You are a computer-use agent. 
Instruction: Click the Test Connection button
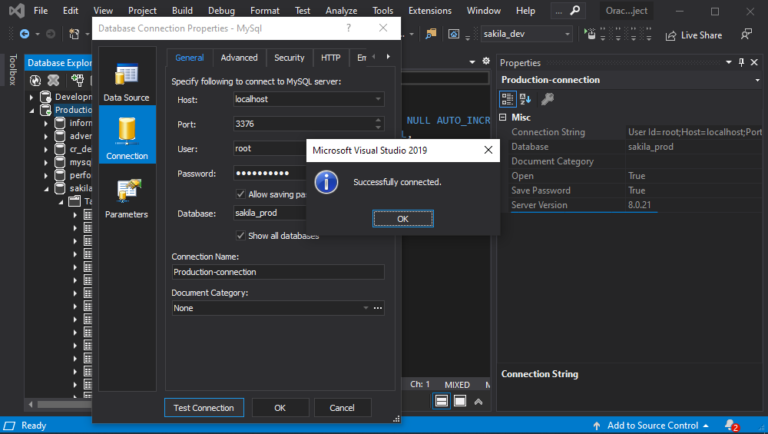pyautogui.click(x=203, y=408)
